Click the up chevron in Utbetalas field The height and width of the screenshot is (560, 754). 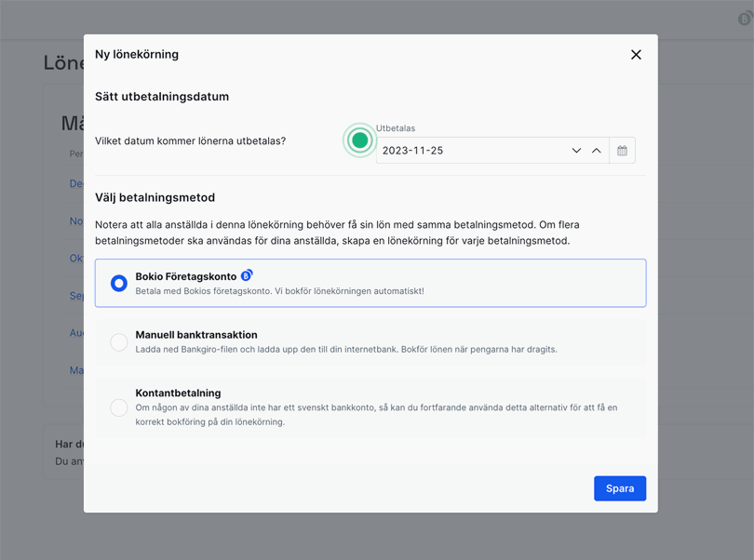pos(597,151)
